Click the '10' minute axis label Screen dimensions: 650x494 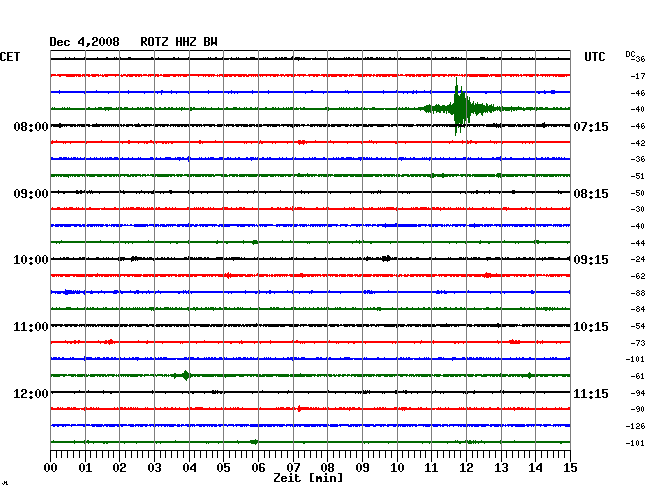pyautogui.click(x=397, y=467)
